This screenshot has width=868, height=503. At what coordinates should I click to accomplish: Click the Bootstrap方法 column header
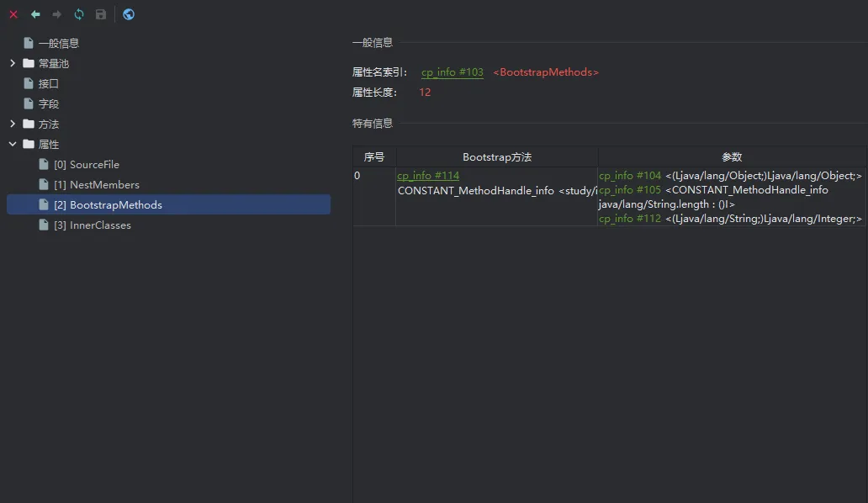[496, 157]
